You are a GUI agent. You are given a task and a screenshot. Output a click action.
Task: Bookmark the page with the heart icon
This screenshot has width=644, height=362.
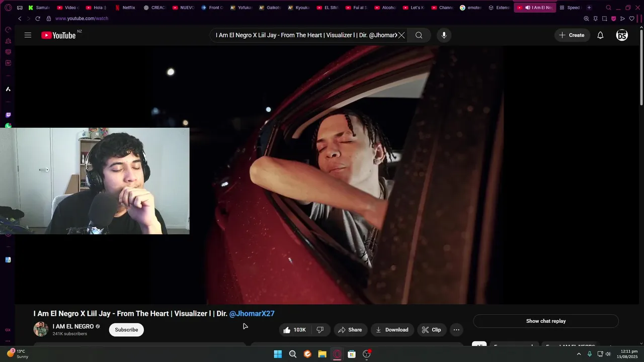coord(632,19)
